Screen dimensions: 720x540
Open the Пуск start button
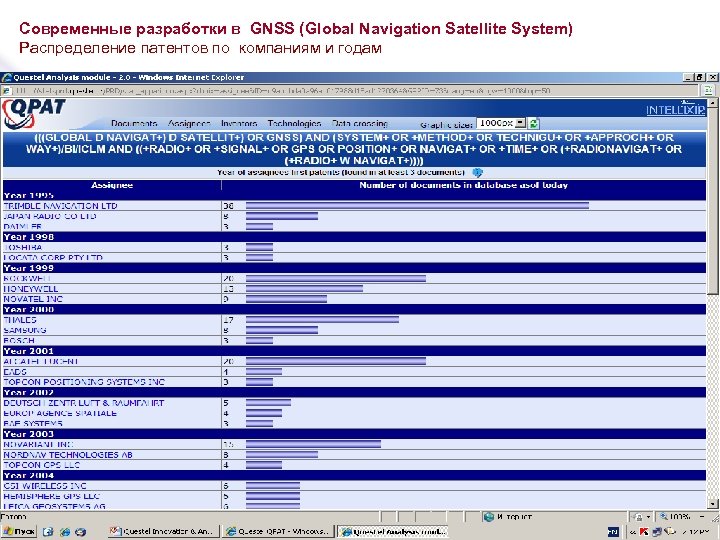18,531
